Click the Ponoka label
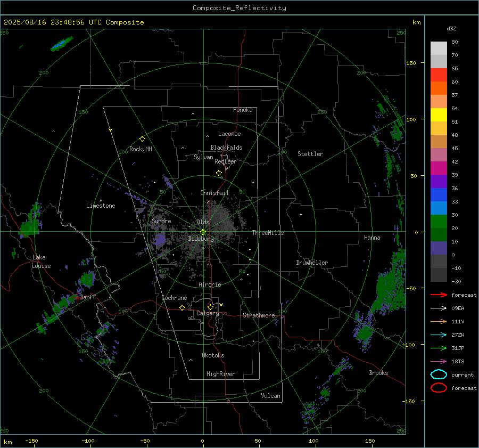This screenshot has height=448, width=479. [x=243, y=110]
